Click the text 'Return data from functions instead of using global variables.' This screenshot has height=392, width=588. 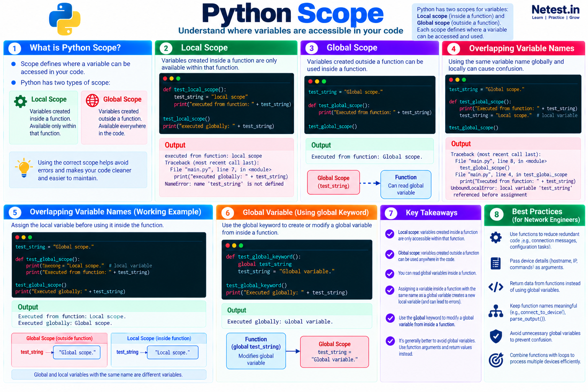pyautogui.click(x=545, y=287)
